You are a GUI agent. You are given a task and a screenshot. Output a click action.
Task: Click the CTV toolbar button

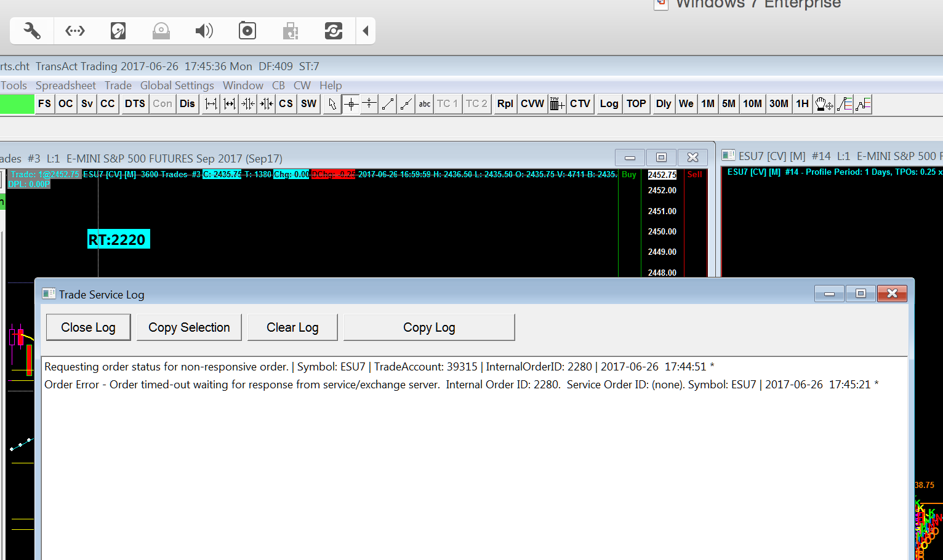click(x=580, y=104)
